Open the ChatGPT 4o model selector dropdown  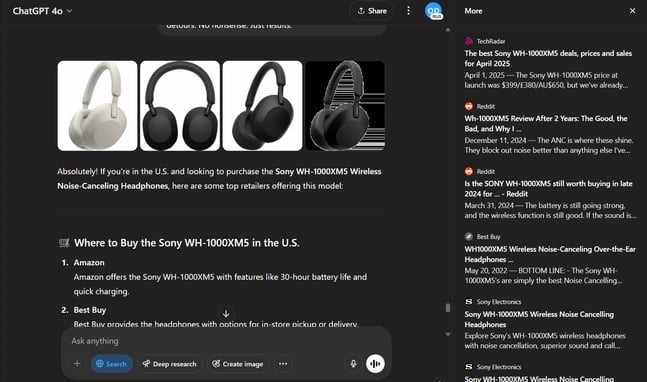[42, 11]
